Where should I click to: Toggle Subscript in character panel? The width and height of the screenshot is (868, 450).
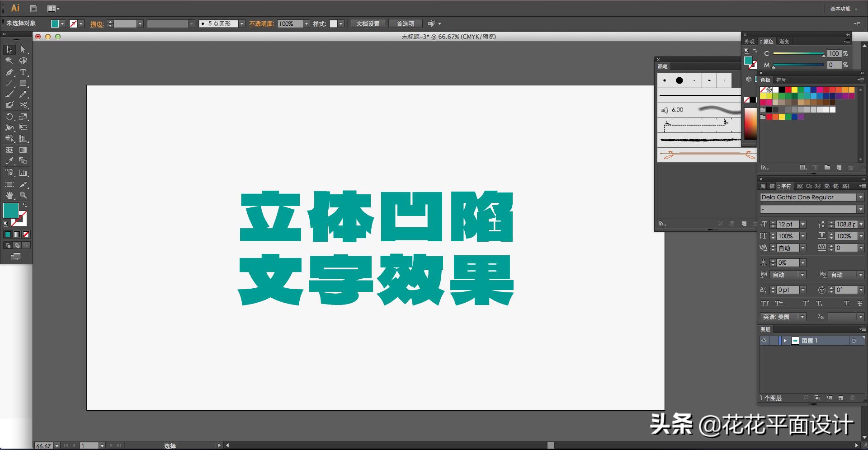click(819, 303)
